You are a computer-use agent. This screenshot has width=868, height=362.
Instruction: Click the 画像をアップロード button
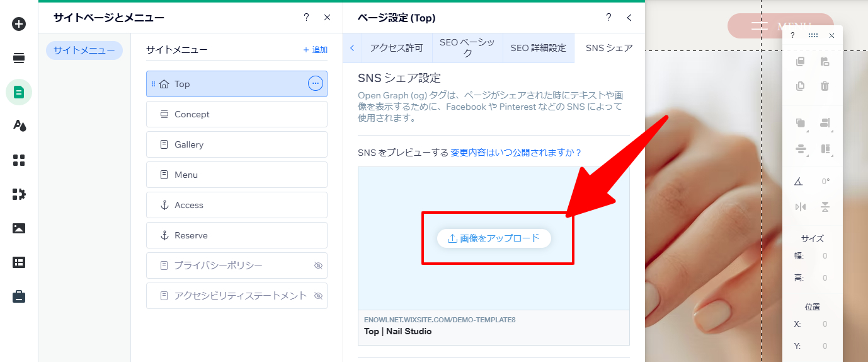[494, 238]
